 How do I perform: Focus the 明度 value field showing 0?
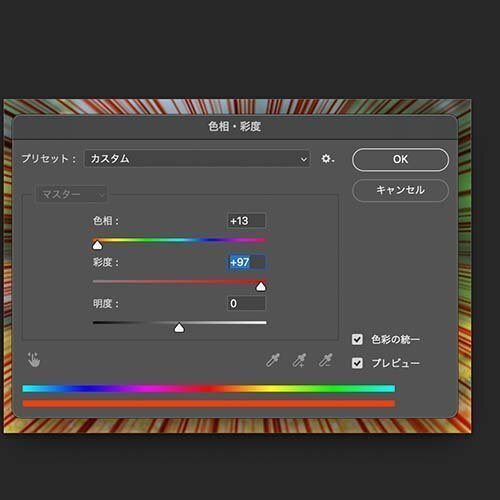coord(246,303)
